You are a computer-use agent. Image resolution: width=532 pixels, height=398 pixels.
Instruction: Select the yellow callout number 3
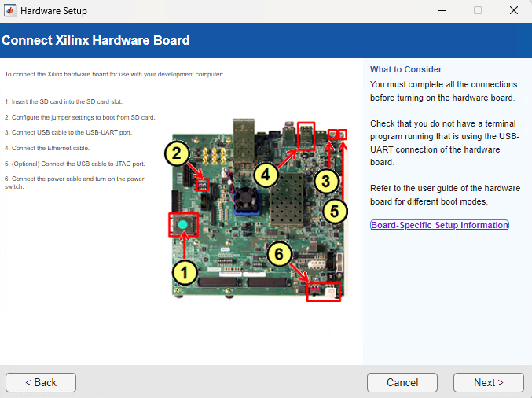pyautogui.click(x=326, y=182)
